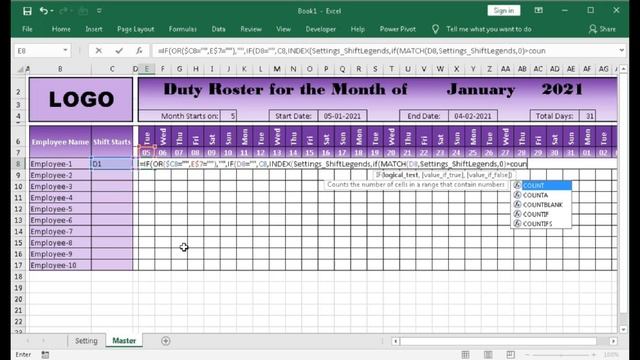Select row 12 header
Screen dimensions: 640x360
pos(19,209)
